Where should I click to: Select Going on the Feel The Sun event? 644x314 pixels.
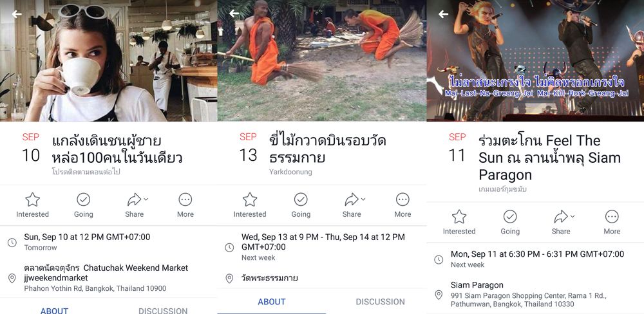coord(510,223)
